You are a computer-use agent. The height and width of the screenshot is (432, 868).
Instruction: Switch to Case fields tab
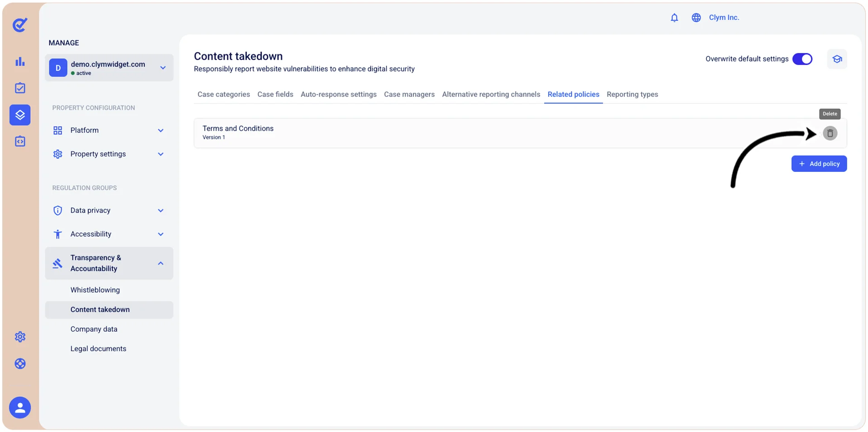click(275, 95)
